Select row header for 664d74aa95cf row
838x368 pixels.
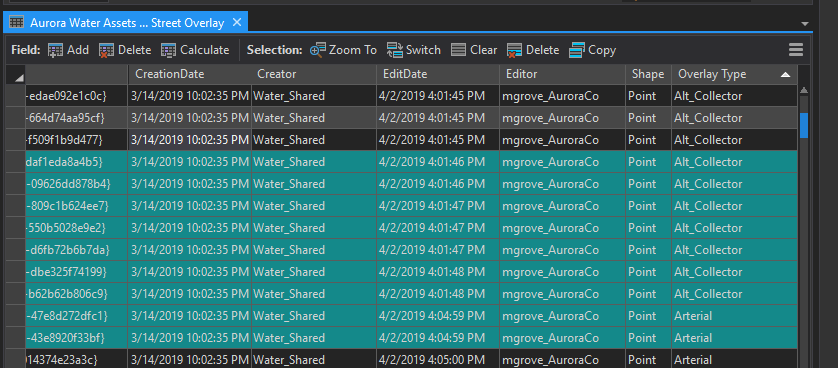click(x=15, y=118)
